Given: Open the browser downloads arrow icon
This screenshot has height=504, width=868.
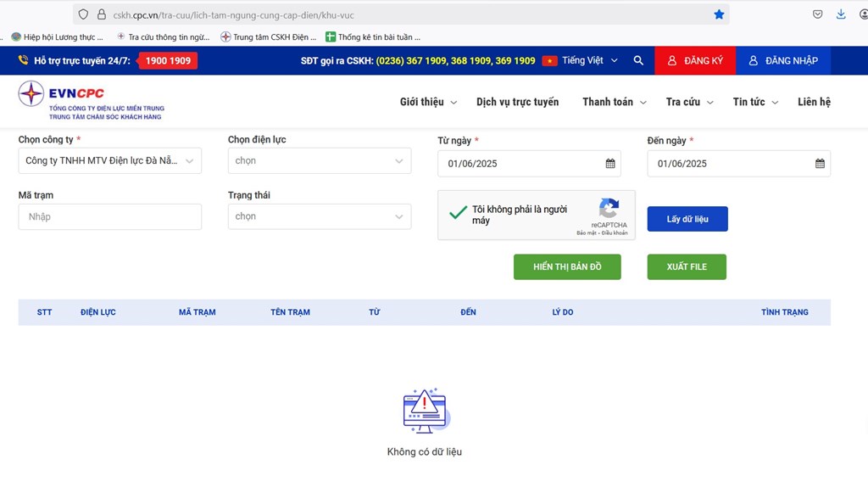Looking at the screenshot, I should click(x=841, y=14).
